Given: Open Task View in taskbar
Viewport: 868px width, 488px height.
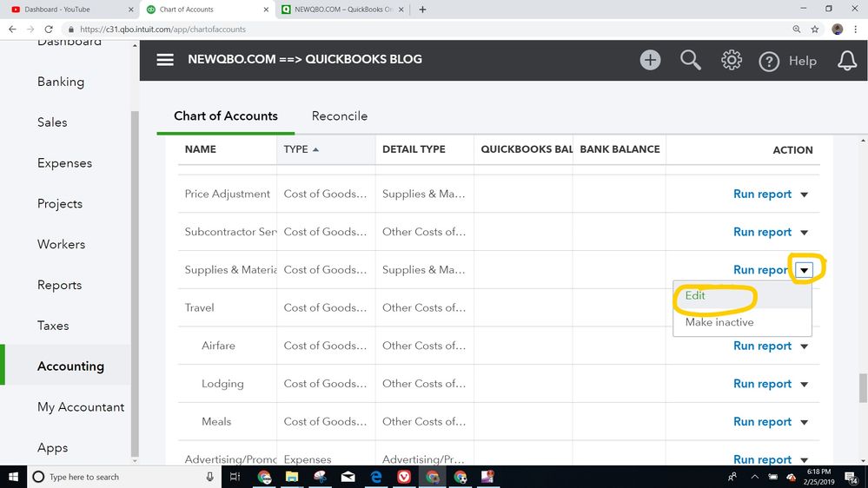Looking at the screenshot, I should click(x=235, y=477).
